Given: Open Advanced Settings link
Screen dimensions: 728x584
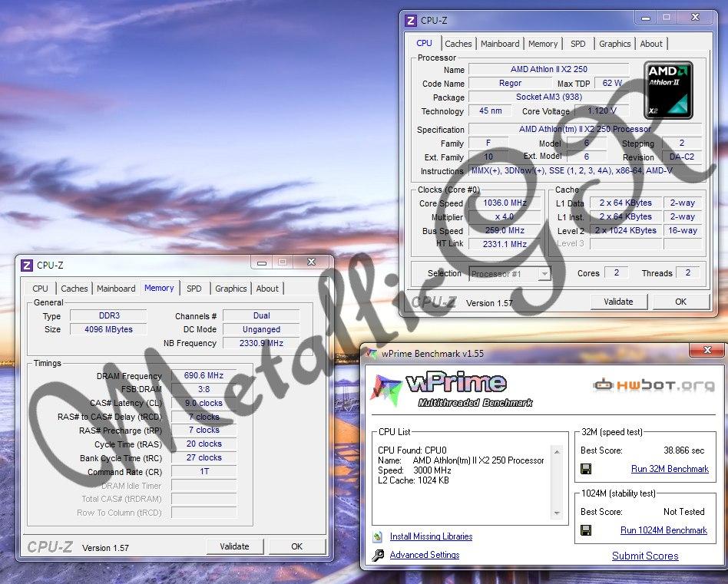Looking at the screenshot, I should pyautogui.click(x=425, y=555).
